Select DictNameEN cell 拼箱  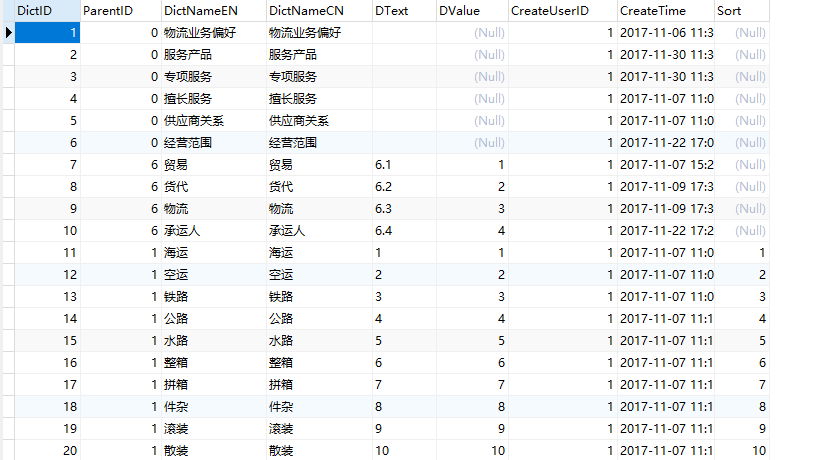coord(214,385)
